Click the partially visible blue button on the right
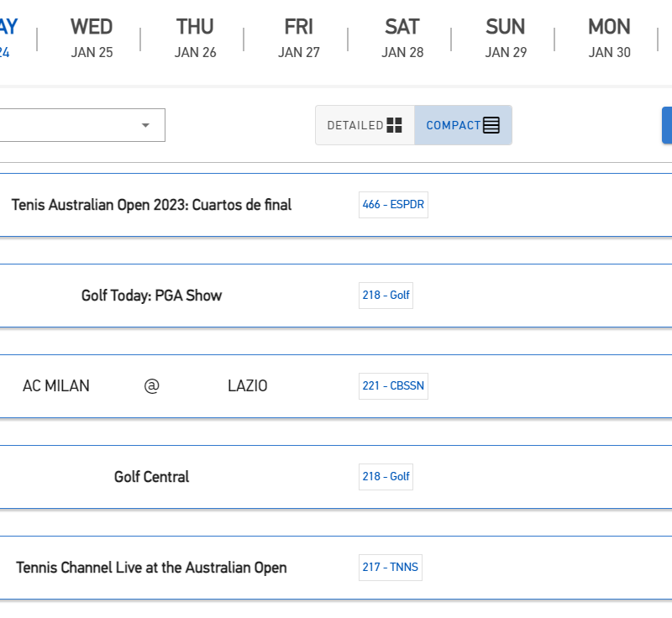This screenshot has height=618, width=672. pos(668,124)
